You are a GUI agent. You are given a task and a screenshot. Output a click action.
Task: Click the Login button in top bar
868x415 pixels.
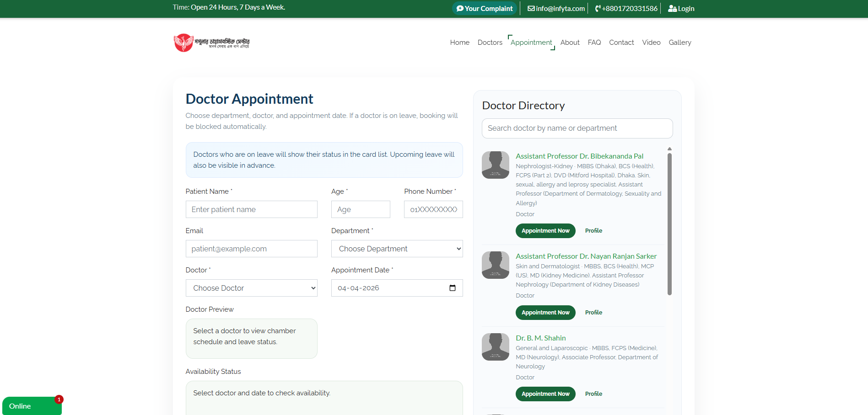point(681,8)
